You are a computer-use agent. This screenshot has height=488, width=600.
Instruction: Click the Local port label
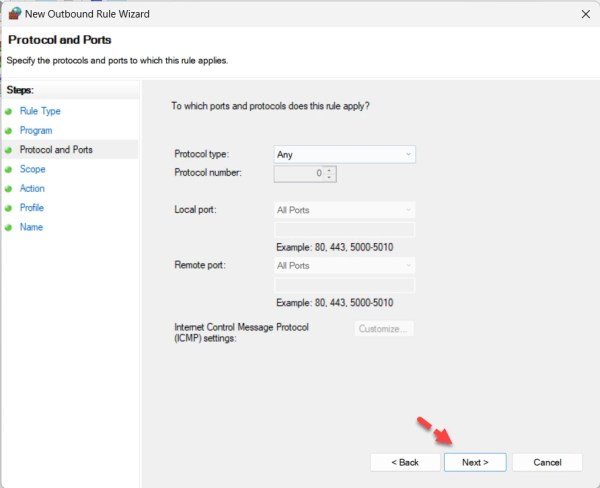[x=195, y=210]
